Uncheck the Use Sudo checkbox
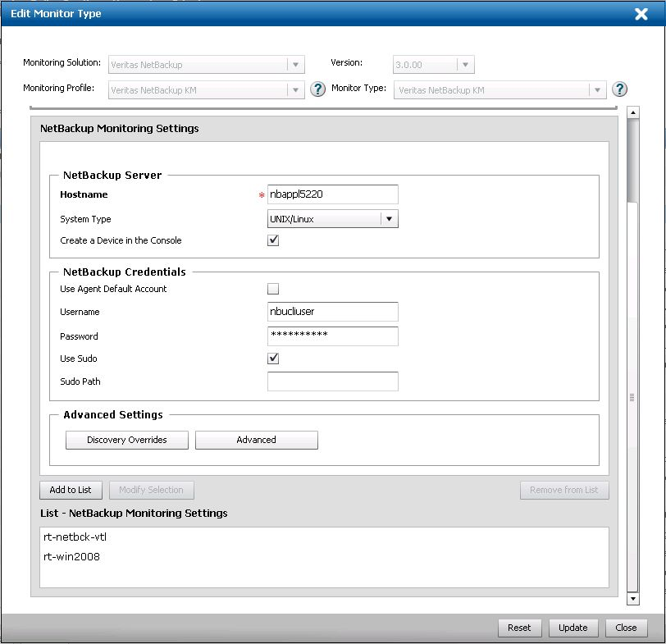This screenshot has height=644, width=666. pos(274,359)
